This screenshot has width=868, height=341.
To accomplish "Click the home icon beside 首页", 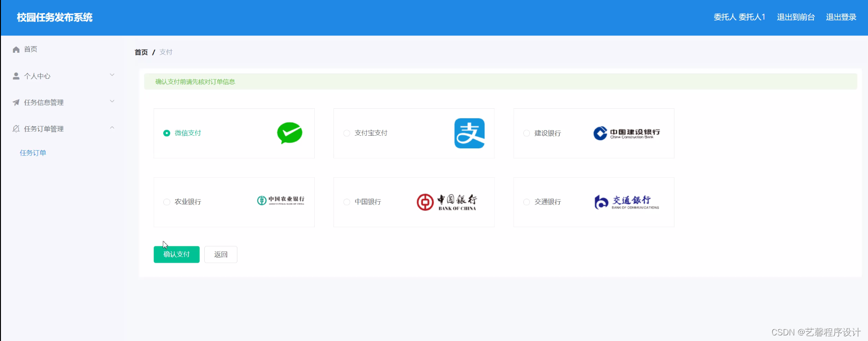I will pos(16,49).
